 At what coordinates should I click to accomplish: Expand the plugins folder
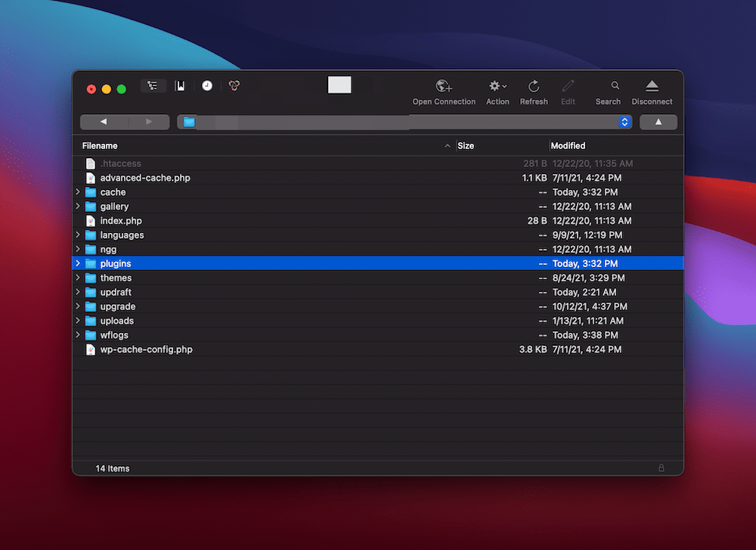(x=78, y=263)
